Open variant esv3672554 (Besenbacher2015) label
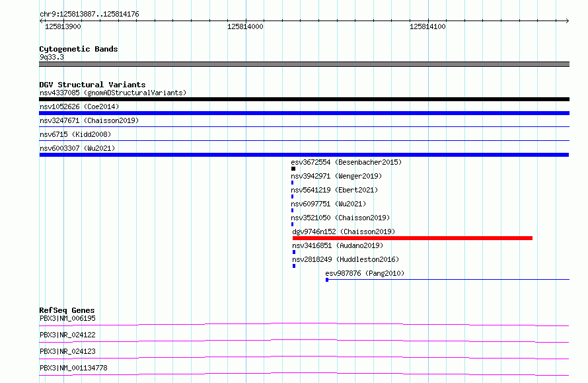The width and height of the screenshot is (588, 383). (346, 162)
